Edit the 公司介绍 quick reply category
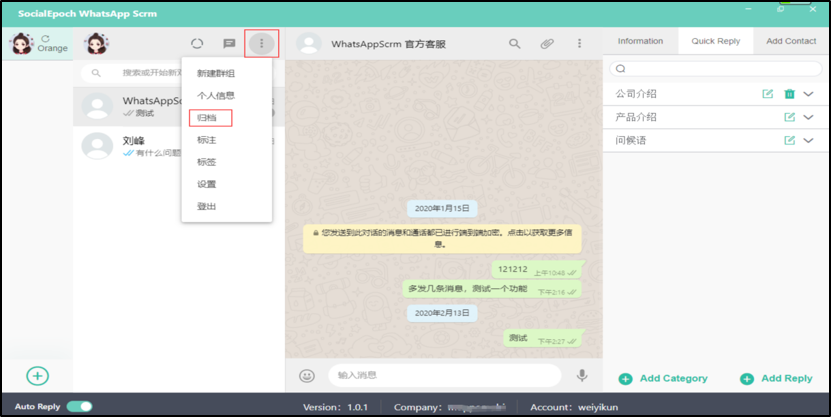This screenshot has width=831, height=417. tap(767, 94)
